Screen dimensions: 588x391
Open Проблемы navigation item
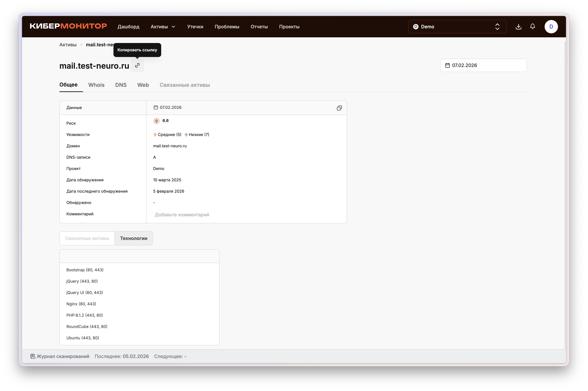click(x=227, y=27)
